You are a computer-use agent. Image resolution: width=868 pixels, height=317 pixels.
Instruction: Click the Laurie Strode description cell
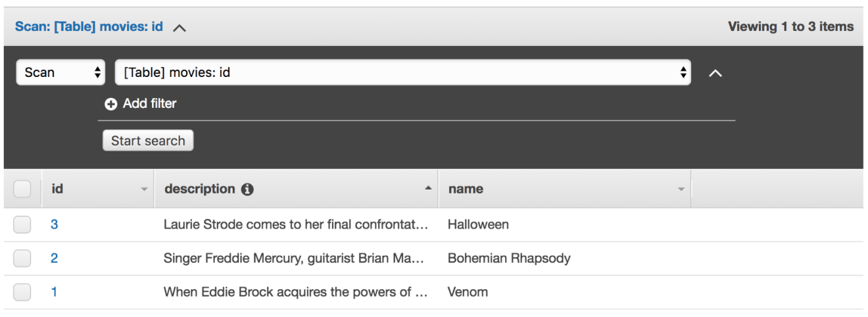pyautogui.click(x=296, y=225)
